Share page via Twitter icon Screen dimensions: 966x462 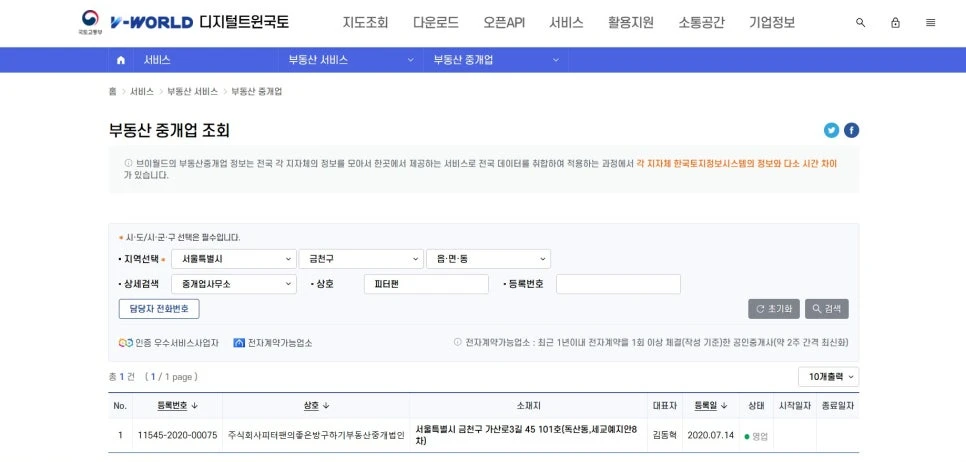(x=831, y=130)
